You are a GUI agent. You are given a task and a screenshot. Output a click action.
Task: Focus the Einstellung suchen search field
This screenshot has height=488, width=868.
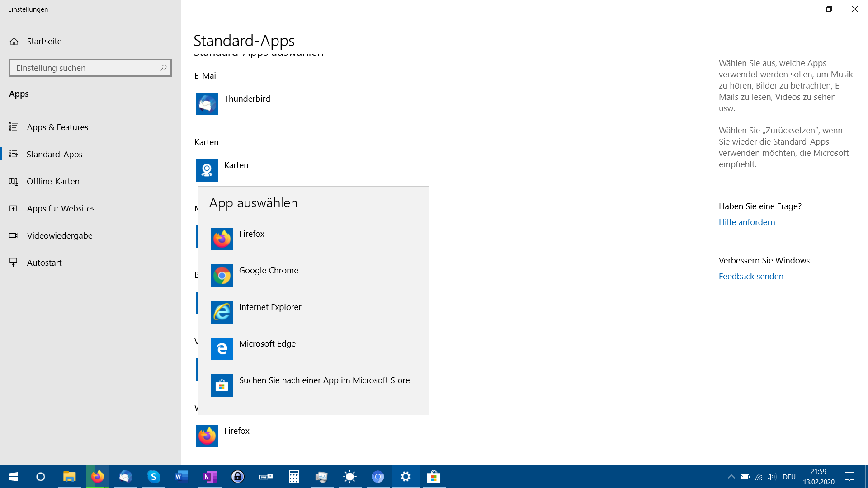coord(85,68)
